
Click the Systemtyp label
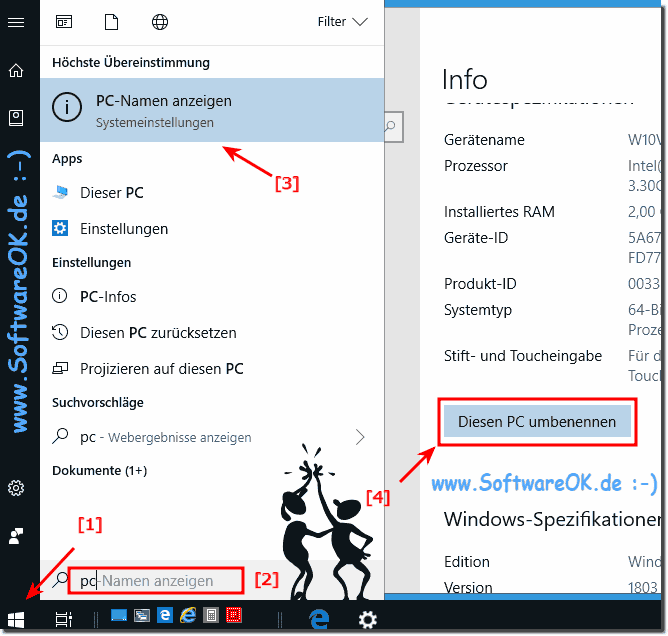[x=478, y=310]
